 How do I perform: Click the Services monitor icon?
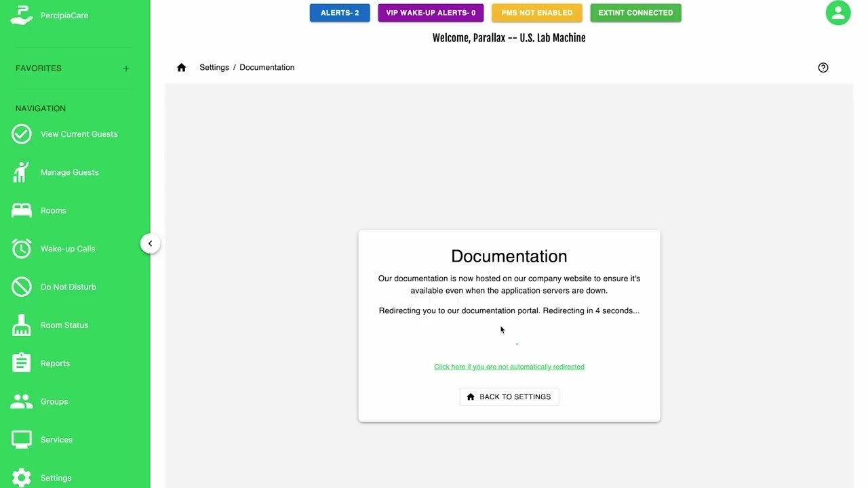pyautogui.click(x=22, y=440)
